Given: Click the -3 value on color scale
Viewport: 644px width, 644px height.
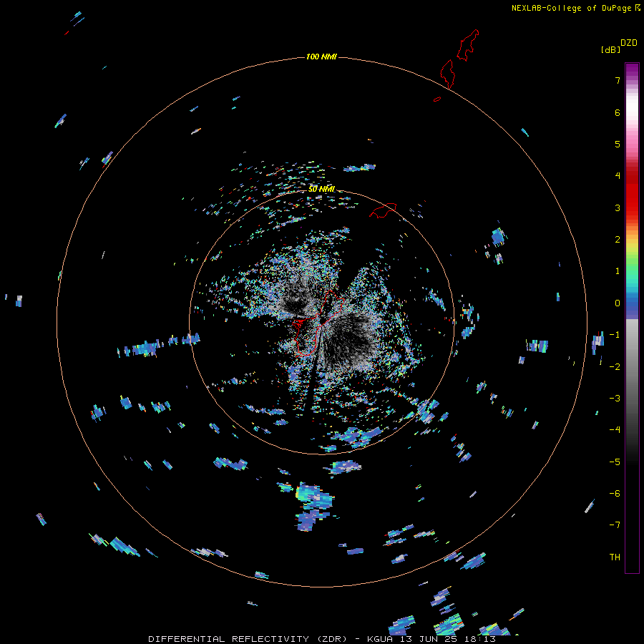Looking at the screenshot, I should pyautogui.click(x=615, y=398).
